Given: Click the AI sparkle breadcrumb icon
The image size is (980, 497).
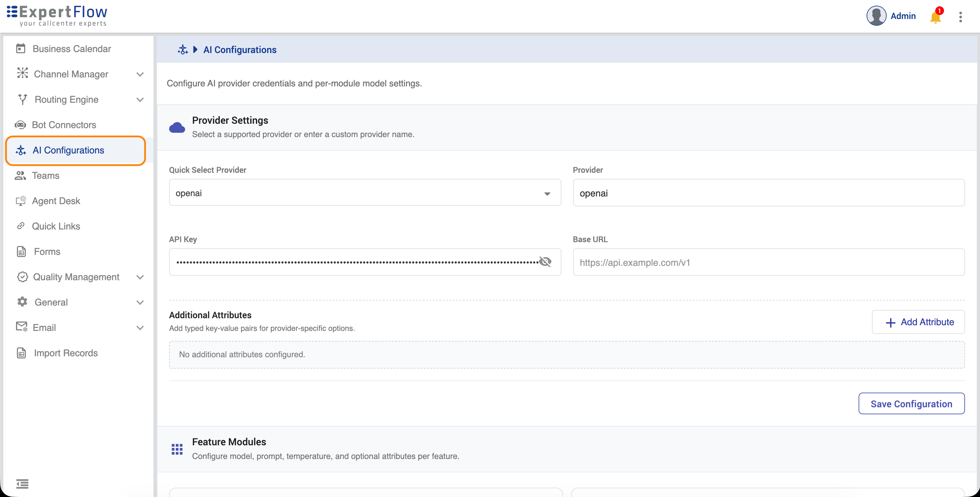Looking at the screenshot, I should click(x=182, y=49).
